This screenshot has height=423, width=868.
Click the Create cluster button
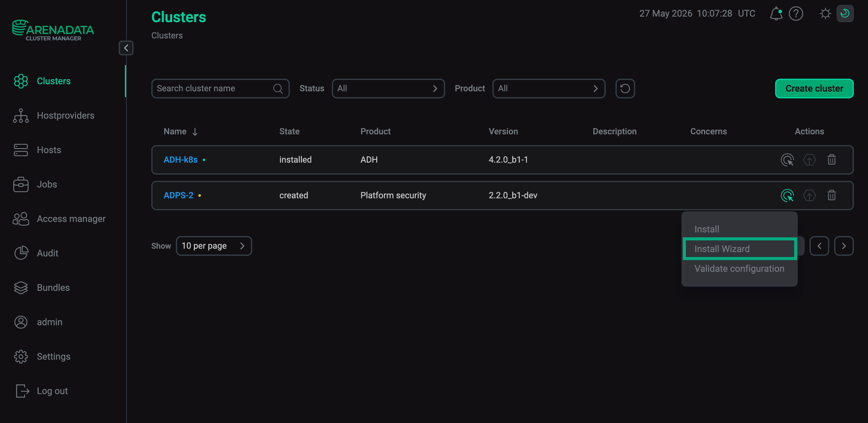pos(814,89)
